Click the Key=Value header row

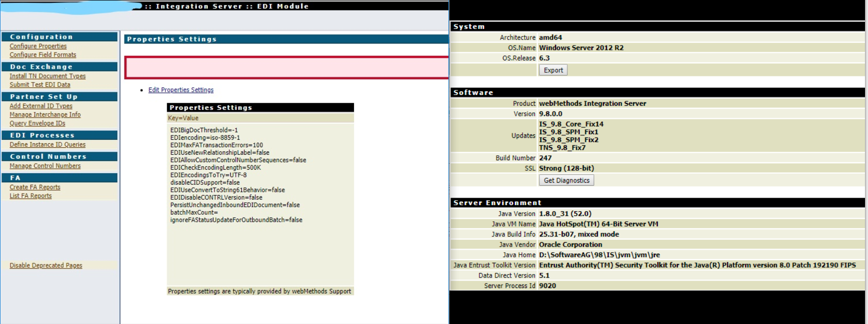(260, 118)
